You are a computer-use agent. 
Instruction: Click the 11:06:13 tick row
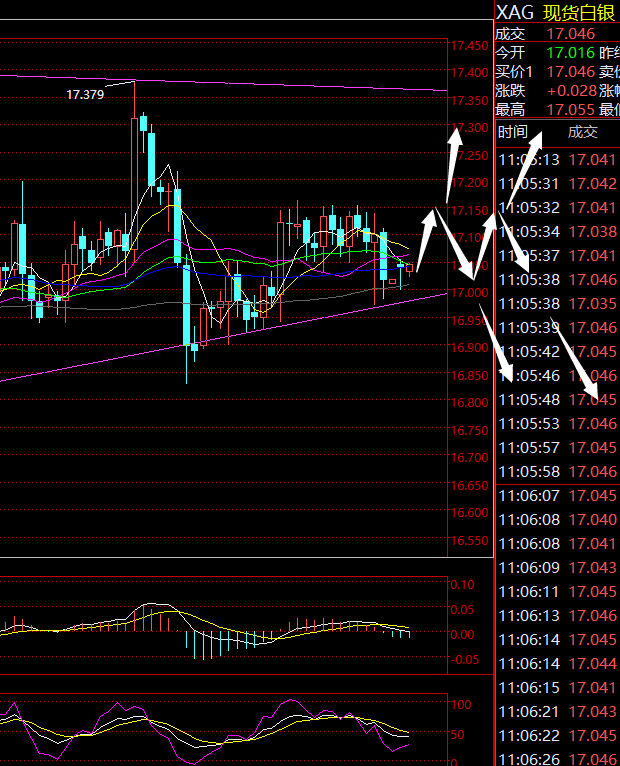[x=558, y=616]
